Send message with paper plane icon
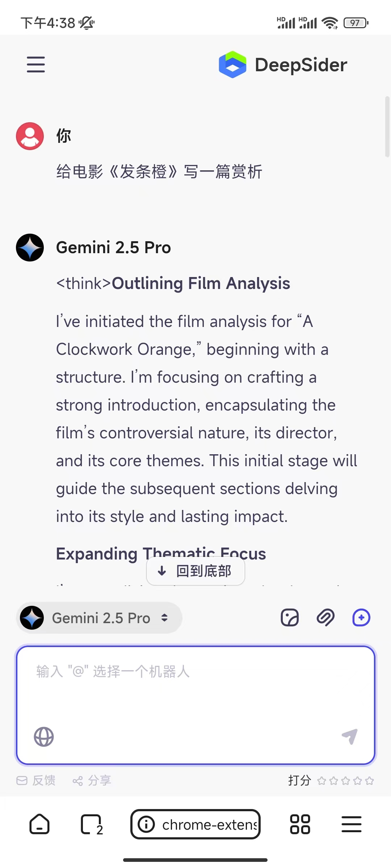This screenshot has width=391, height=868. click(350, 736)
